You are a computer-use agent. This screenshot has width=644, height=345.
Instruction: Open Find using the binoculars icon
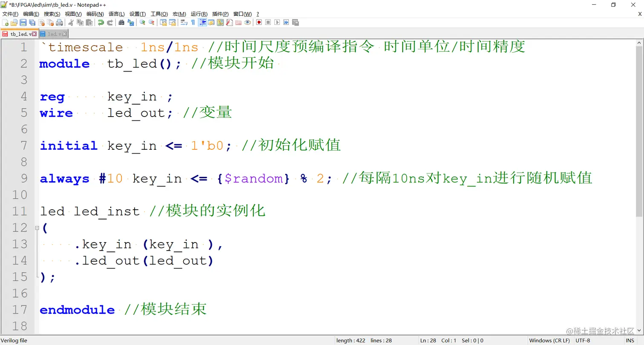pos(121,22)
